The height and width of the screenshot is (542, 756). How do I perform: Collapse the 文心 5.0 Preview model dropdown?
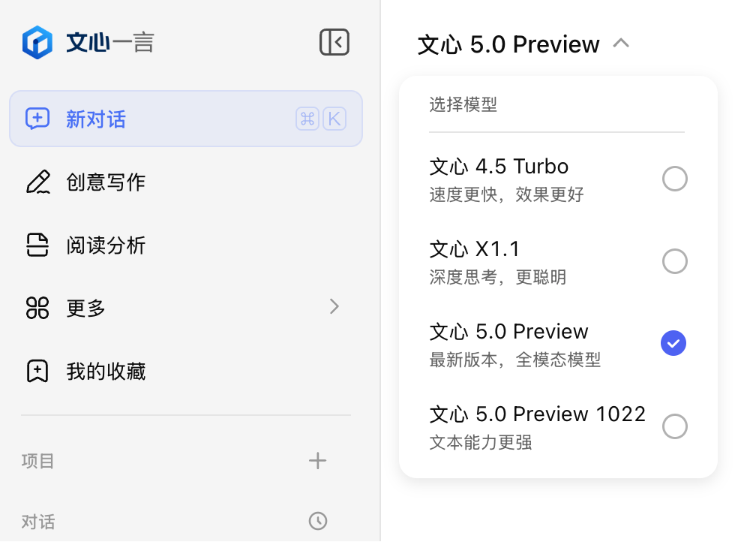620,44
